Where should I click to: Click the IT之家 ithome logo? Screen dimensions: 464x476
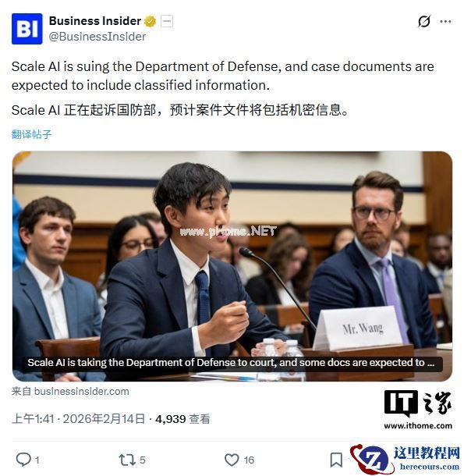[x=418, y=409]
